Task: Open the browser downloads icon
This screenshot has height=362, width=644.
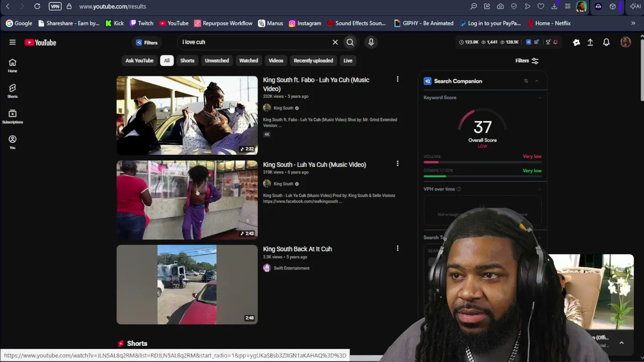Action: click(x=554, y=7)
